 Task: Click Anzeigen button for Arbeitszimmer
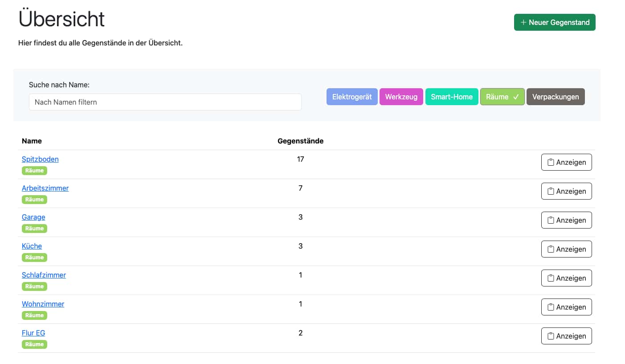[x=566, y=191]
